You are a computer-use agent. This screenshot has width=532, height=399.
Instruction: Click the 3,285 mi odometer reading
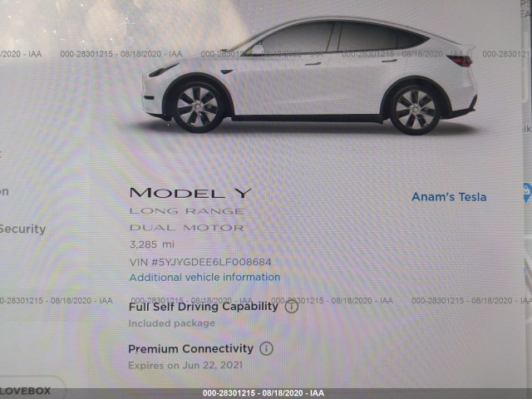click(x=151, y=244)
